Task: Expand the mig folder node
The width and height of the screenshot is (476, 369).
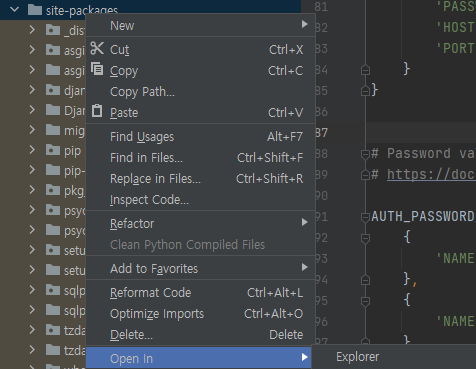Action: [x=32, y=130]
